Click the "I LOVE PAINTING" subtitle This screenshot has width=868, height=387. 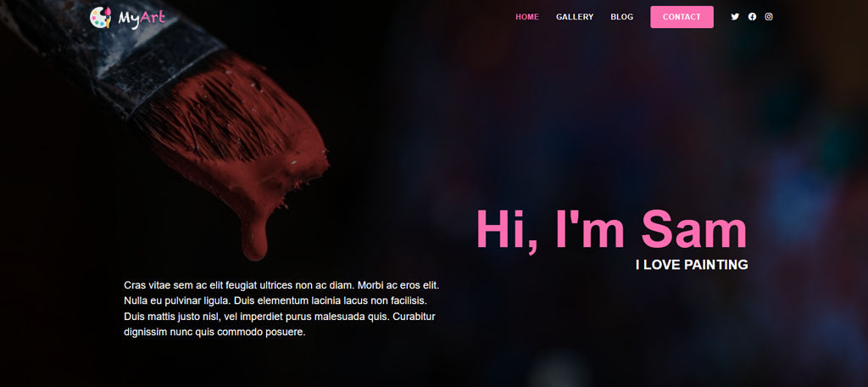click(692, 265)
